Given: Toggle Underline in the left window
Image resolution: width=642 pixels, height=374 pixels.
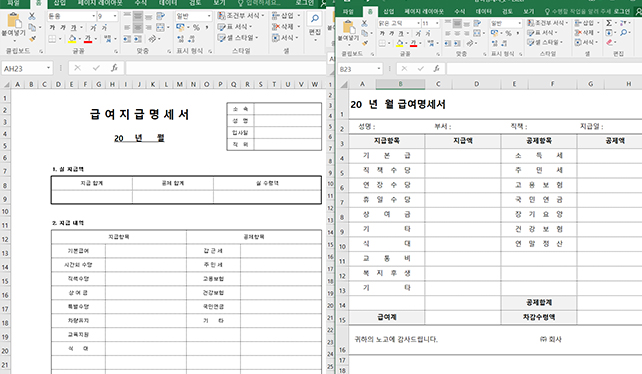Looking at the screenshot, I should [x=73, y=27].
